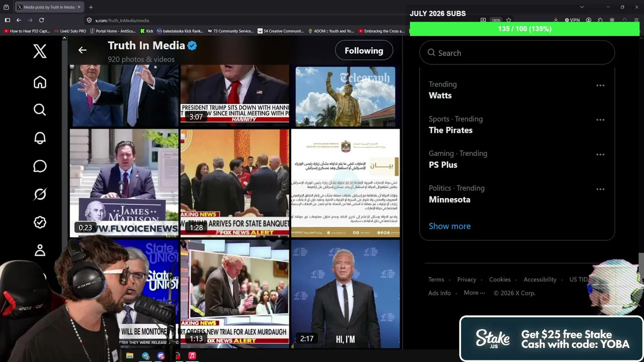Image resolution: width=644 pixels, height=362 pixels.
Task: Open more options for Watts trend
Action: tap(600, 85)
